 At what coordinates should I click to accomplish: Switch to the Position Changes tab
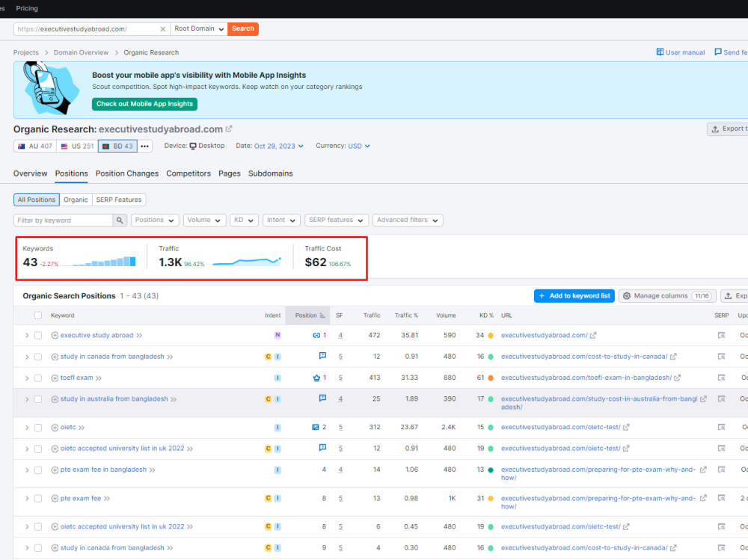[x=127, y=173]
